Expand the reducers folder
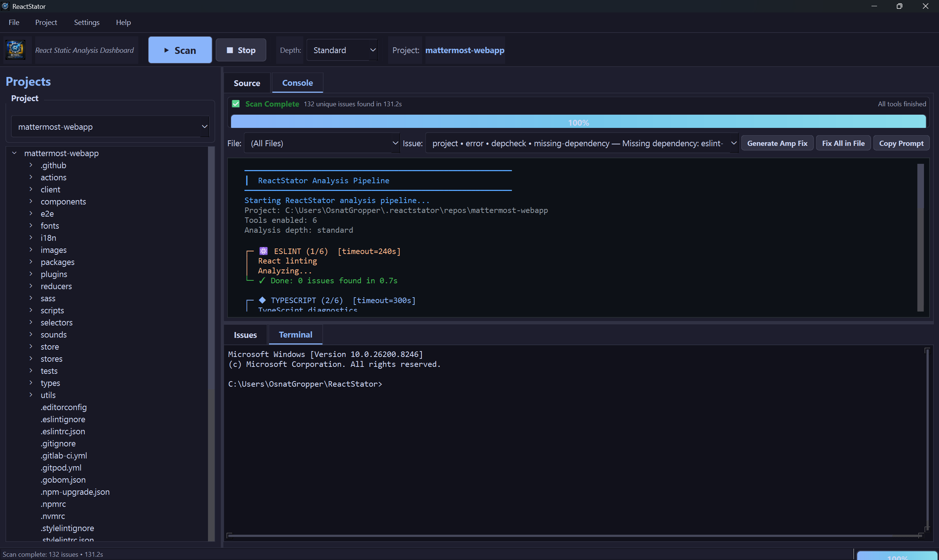 point(31,285)
